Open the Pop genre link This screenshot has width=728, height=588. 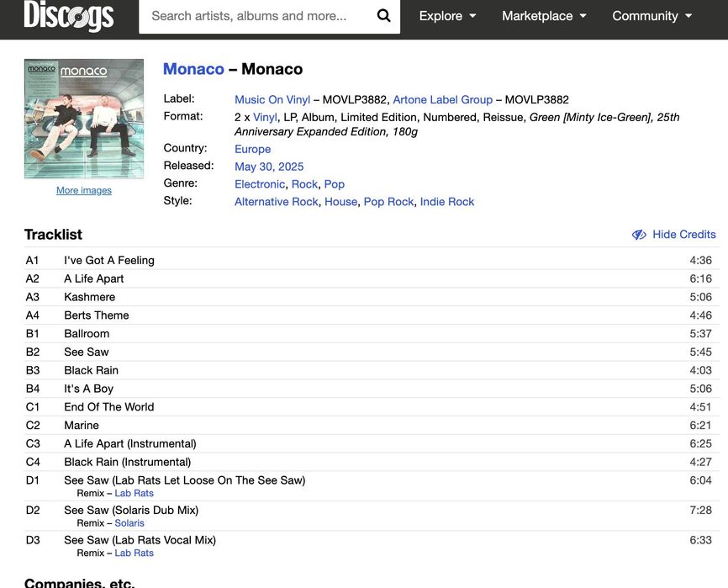pos(335,184)
